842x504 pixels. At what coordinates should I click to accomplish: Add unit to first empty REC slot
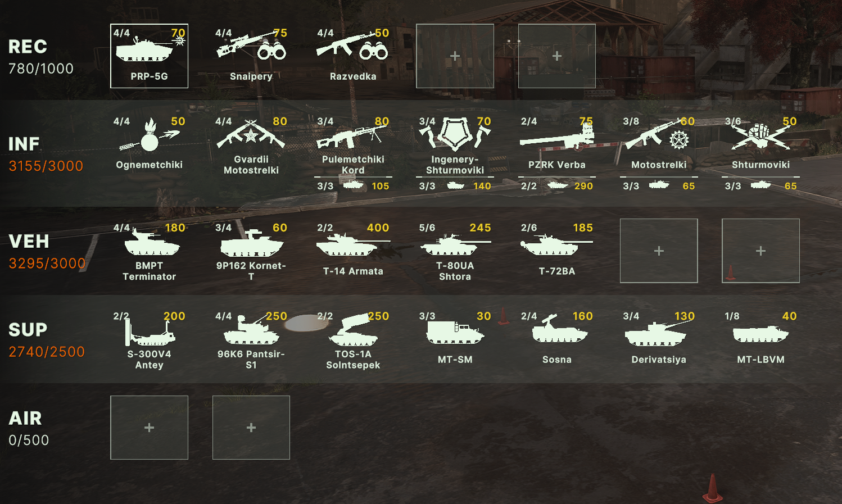point(455,56)
